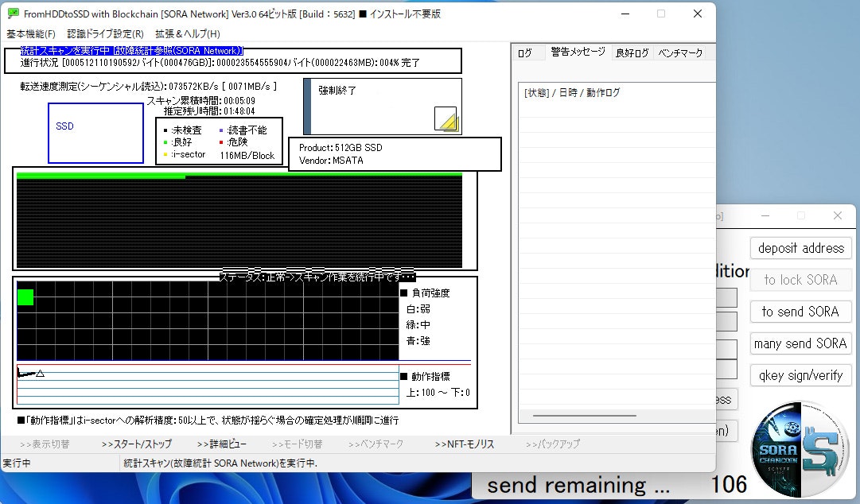Click the >>モード切替 button

click(x=298, y=444)
